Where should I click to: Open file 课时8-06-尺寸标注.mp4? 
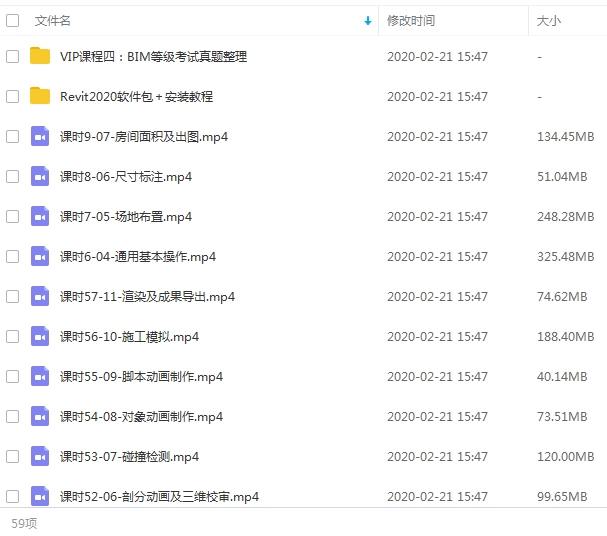click(126, 177)
